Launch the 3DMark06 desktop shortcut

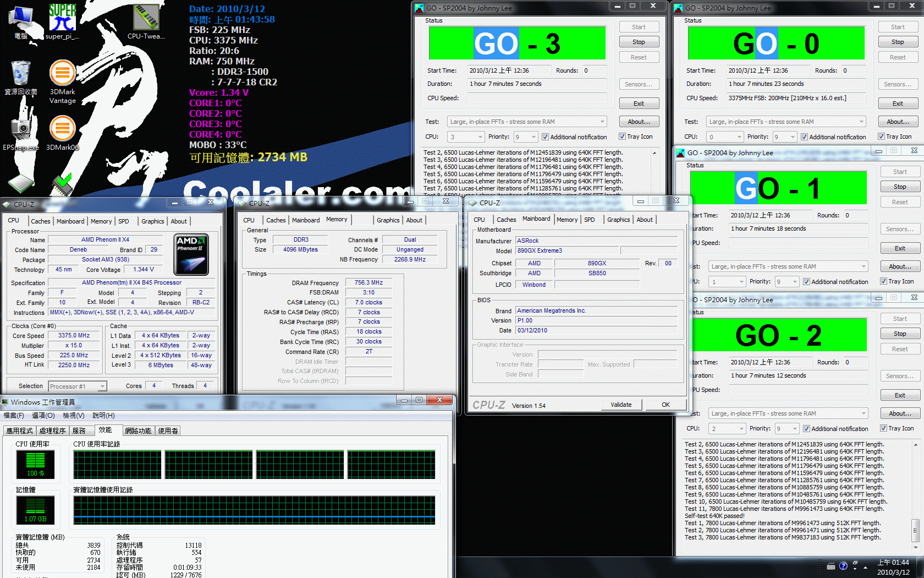point(63,132)
